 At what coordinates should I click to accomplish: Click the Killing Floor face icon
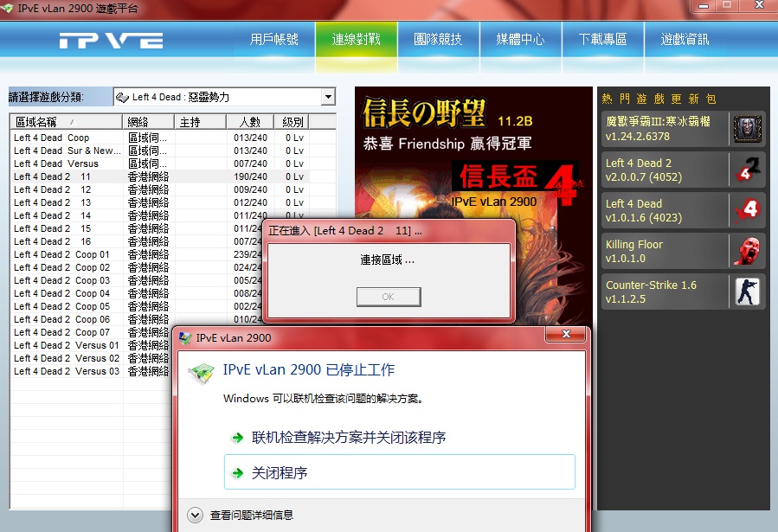click(x=747, y=251)
